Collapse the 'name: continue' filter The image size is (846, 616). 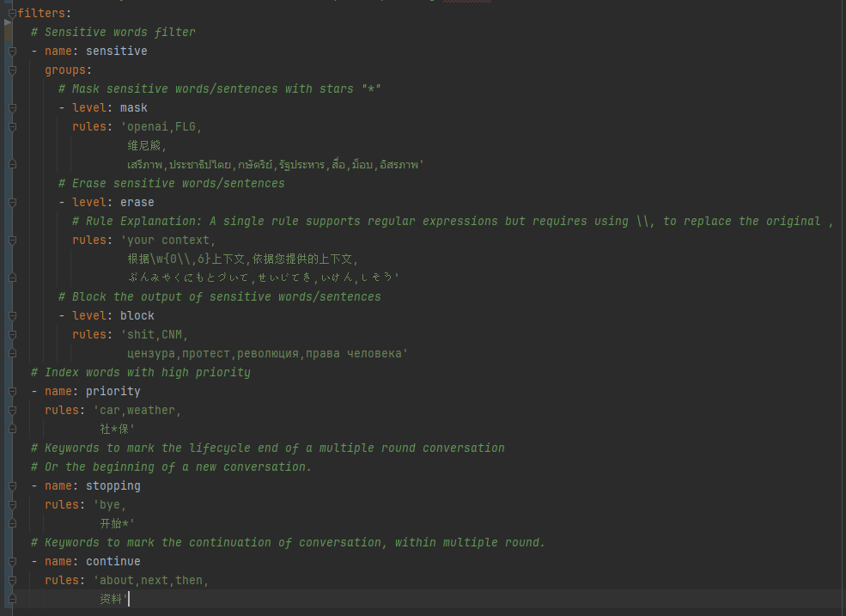(12, 562)
